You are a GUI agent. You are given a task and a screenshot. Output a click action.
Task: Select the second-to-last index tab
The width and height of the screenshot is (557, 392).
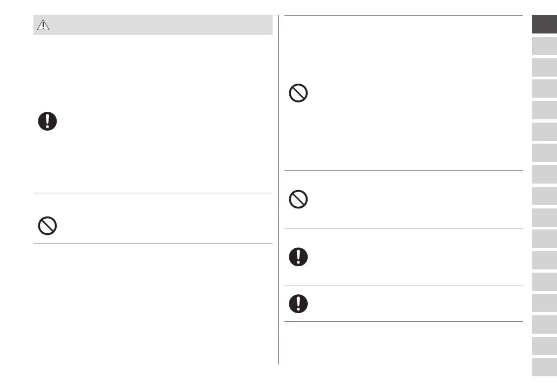click(x=544, y=346)
